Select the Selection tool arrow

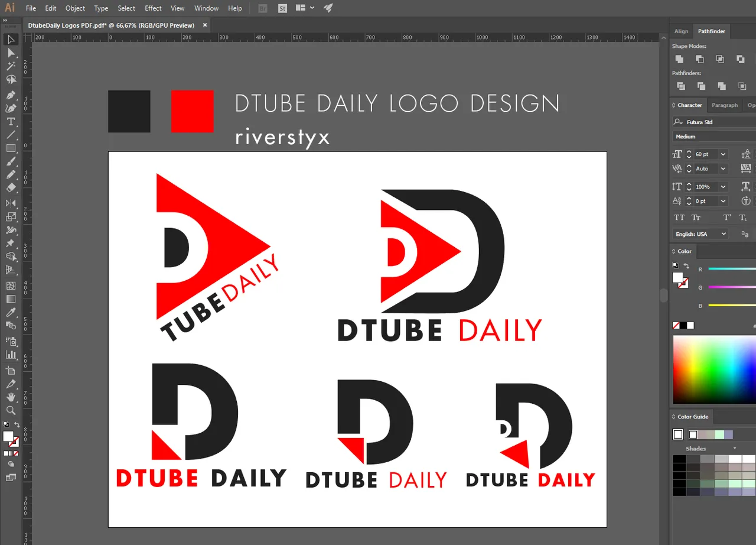coord(11,40)
